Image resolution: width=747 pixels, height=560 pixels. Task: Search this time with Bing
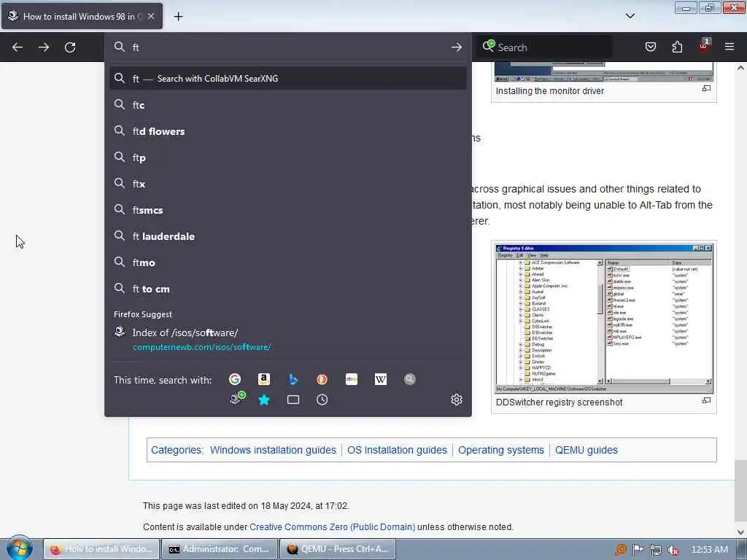click(x=293, y=379)
